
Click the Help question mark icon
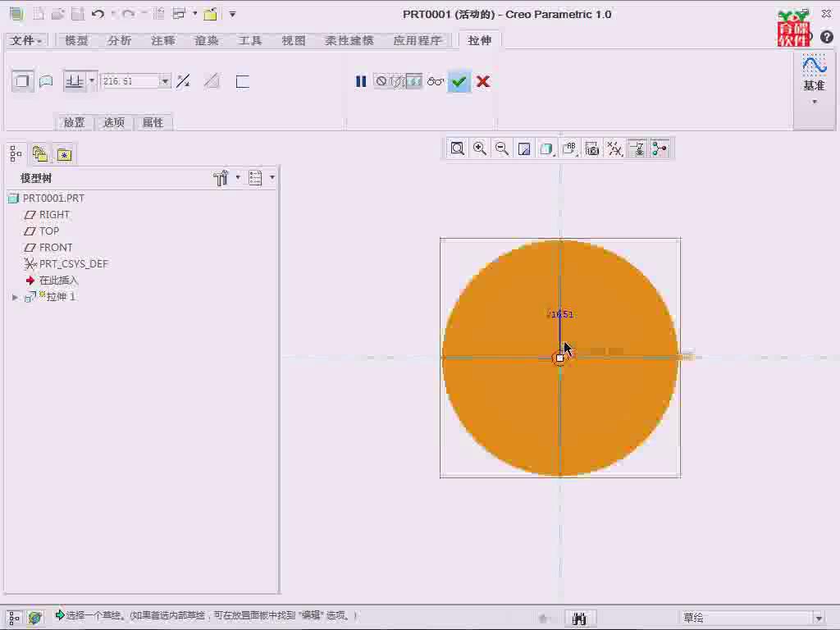click(827, 37)
